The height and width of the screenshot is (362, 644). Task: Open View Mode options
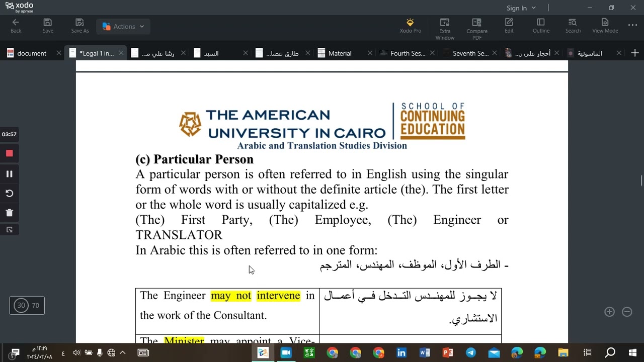[605, 26]
